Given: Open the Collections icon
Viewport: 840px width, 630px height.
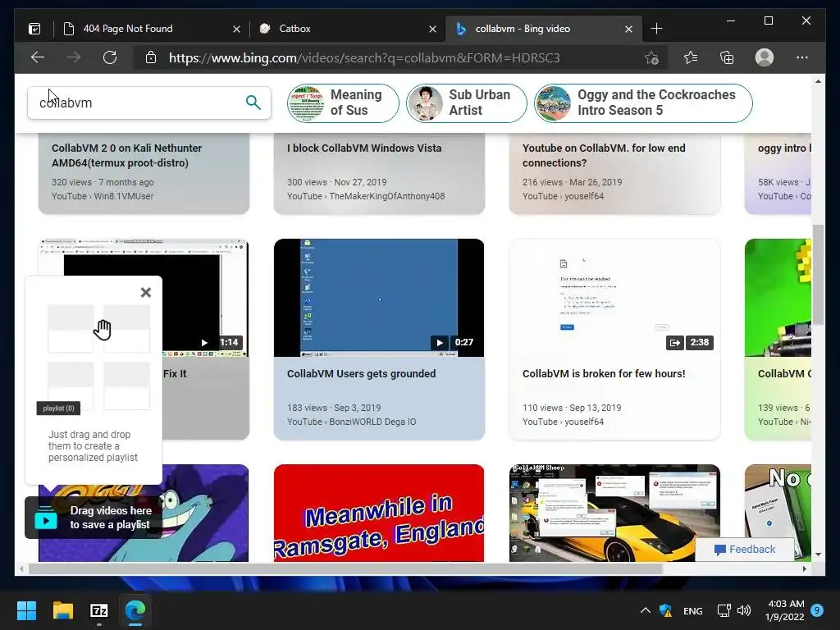Looking at the screenshot, I should pos(727,57).
